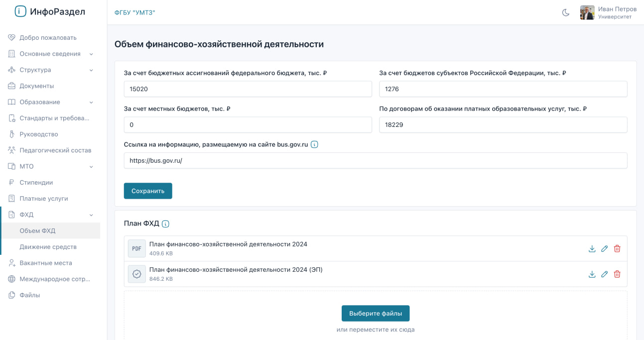Delete the План ФХД 2024 (ЭП) file
Screen dimensions: 644x340
point(617,274)
